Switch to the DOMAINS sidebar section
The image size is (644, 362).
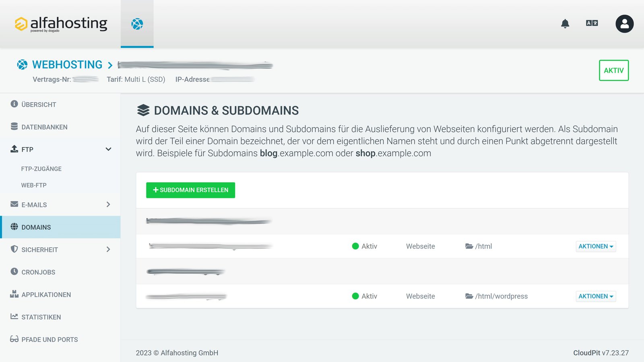click(x=36, y=227)
